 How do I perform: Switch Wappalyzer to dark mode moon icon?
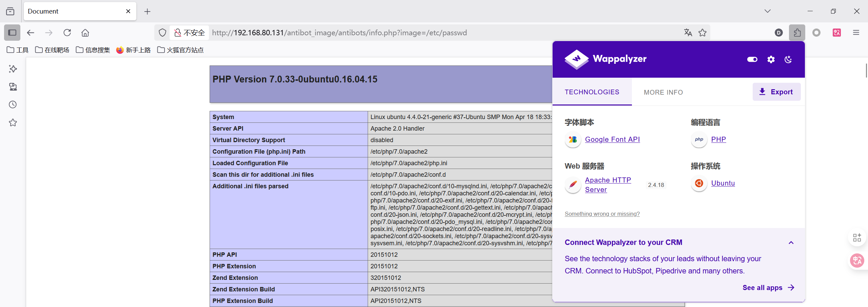point(788,59)
